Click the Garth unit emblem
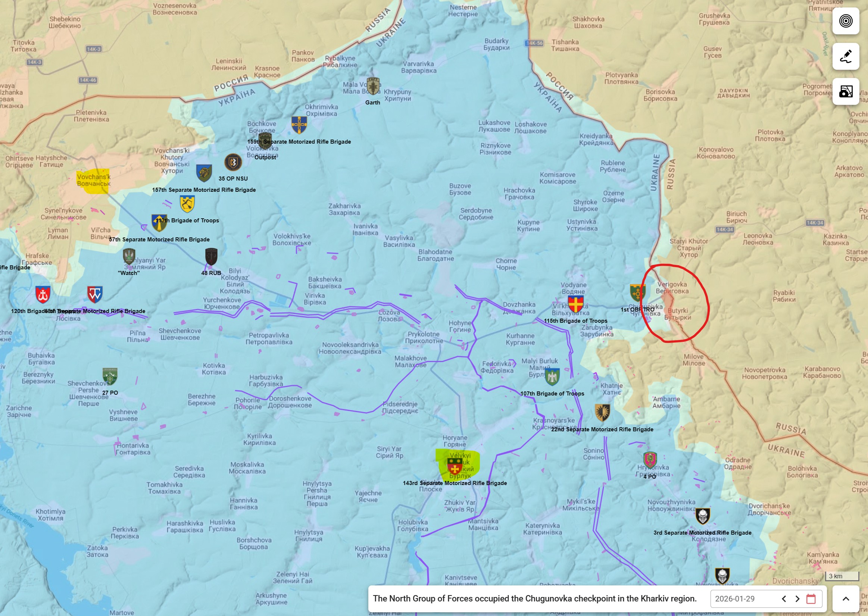 [x=373, y=87]
